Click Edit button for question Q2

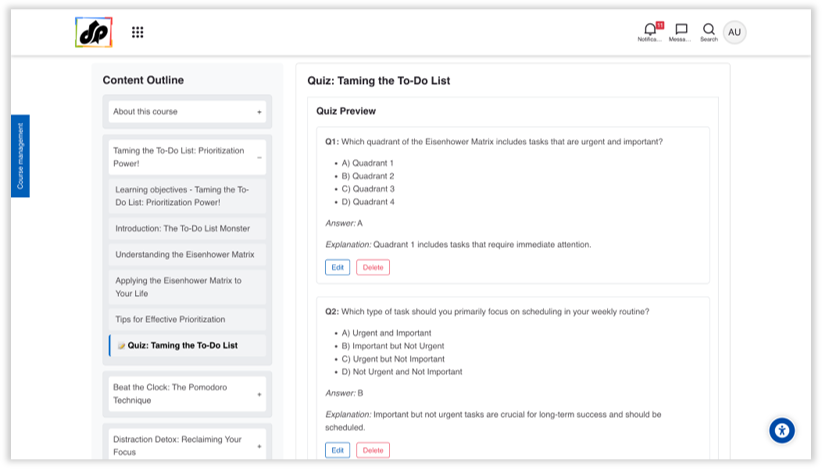[x=337, y=450]
